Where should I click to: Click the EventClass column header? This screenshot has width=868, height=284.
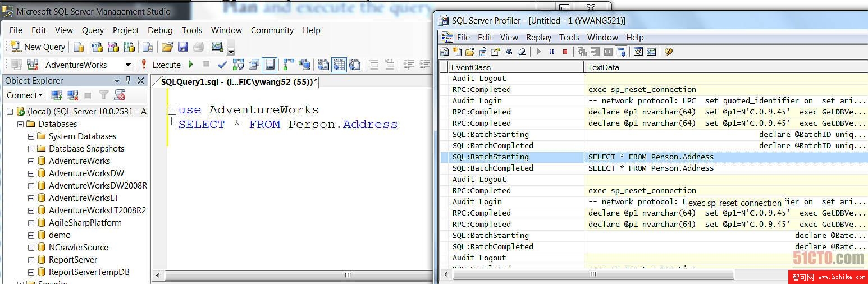tap(516, 67)
